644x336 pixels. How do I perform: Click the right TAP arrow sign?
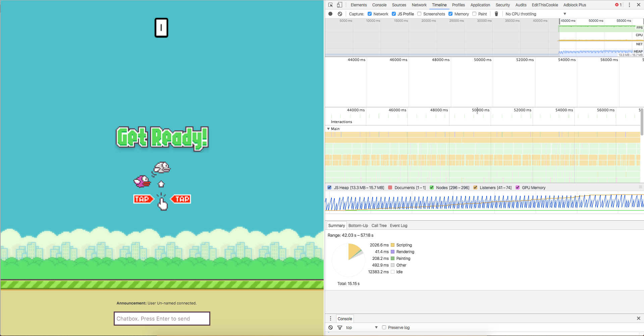181,199
